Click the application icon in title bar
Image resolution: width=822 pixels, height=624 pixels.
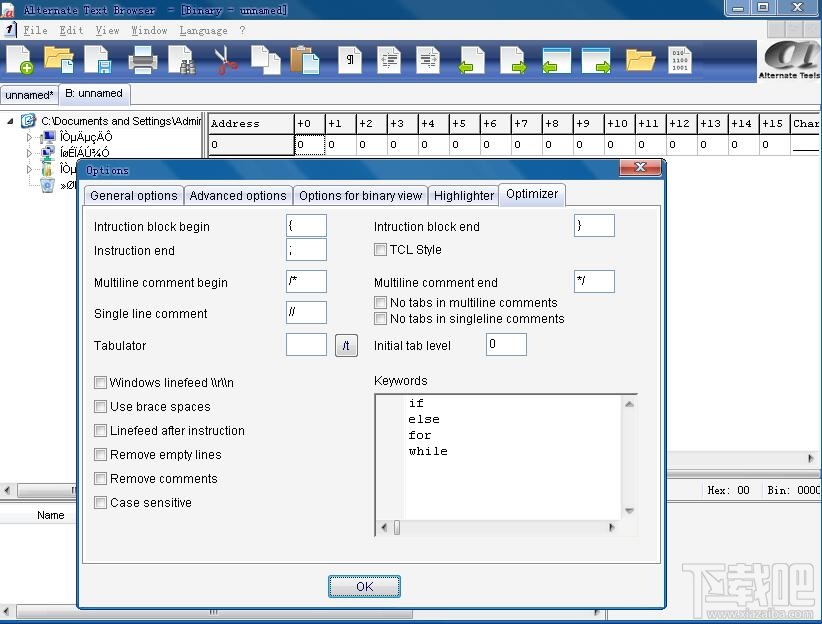(7, 10)
